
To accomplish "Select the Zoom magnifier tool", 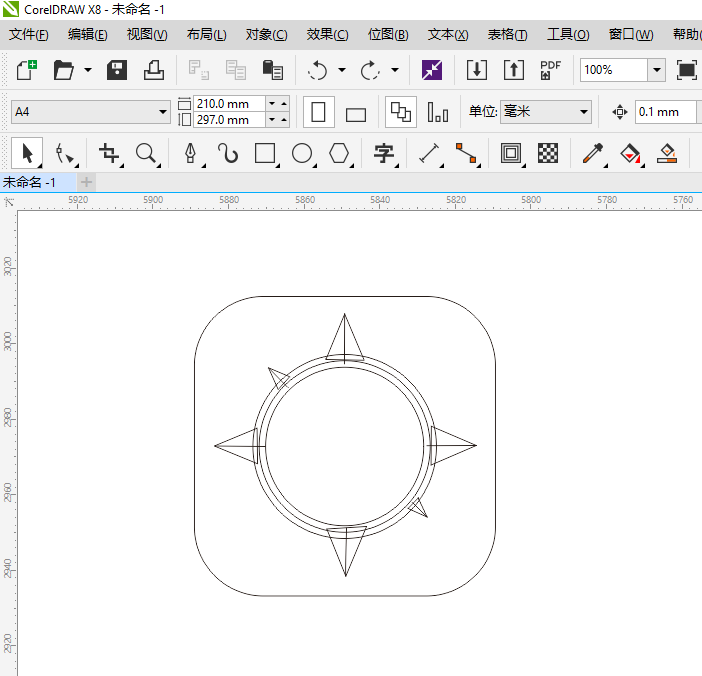I will tap(146, 153).
